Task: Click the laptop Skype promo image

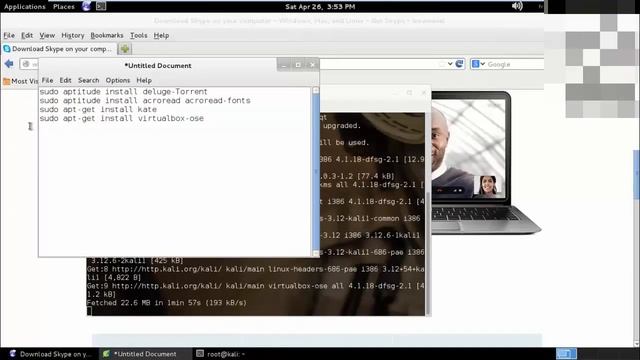Action: point(486,162)
